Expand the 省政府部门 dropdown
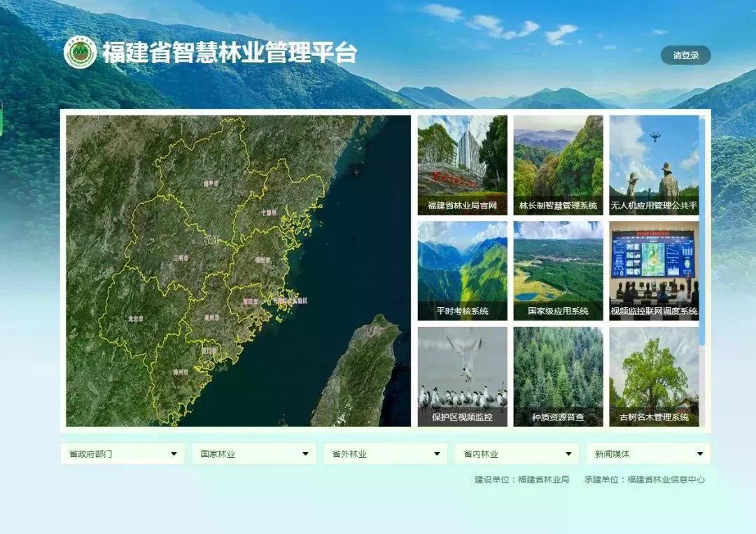This screenshot has width=756, height=534. (122, 454)
